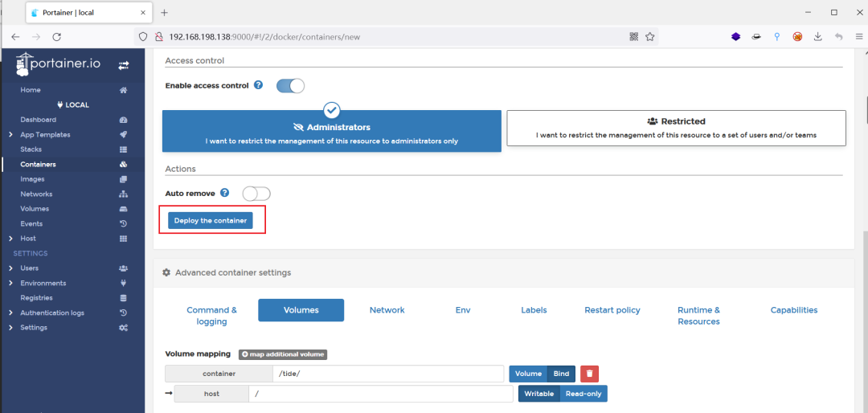Select Restricted access option

click(677, 128)
